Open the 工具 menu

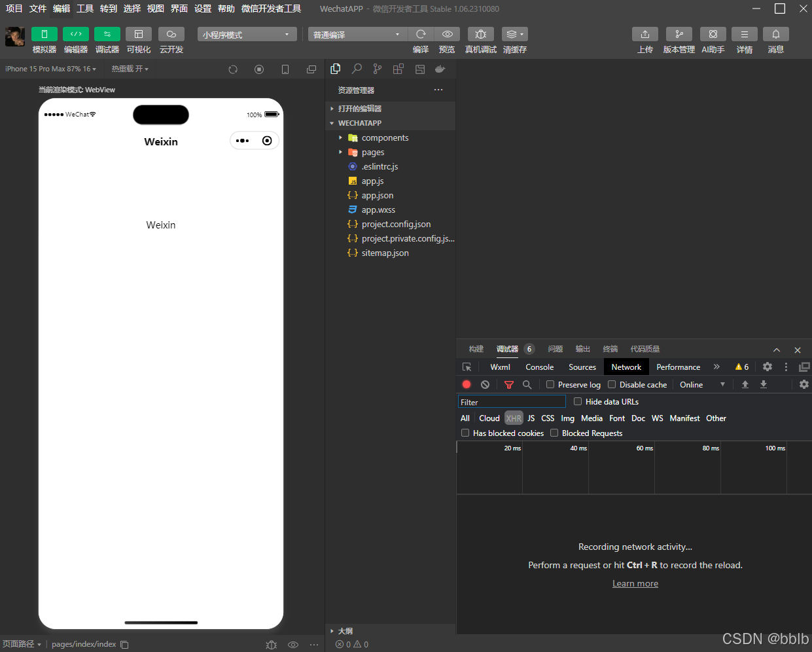click(x=85, y=9)
